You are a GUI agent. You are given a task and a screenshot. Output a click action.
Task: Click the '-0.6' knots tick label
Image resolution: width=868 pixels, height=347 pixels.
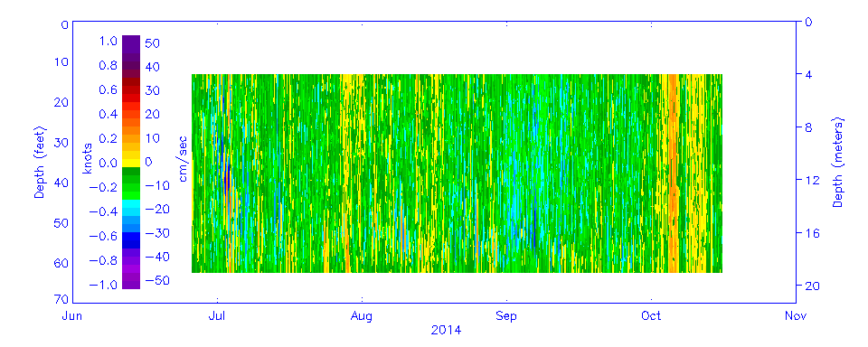(x=104, y=237)
